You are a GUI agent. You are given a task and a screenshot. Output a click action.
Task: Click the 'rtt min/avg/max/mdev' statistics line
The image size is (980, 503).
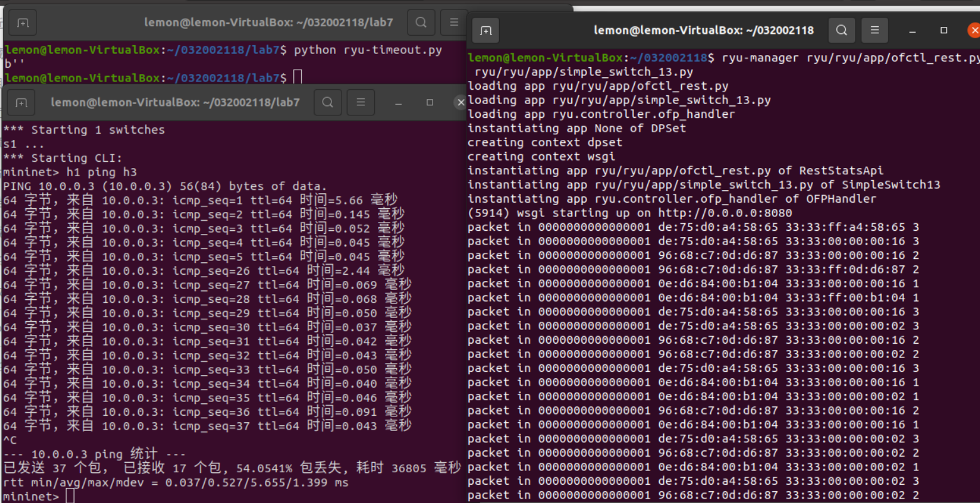pos(176,483)
